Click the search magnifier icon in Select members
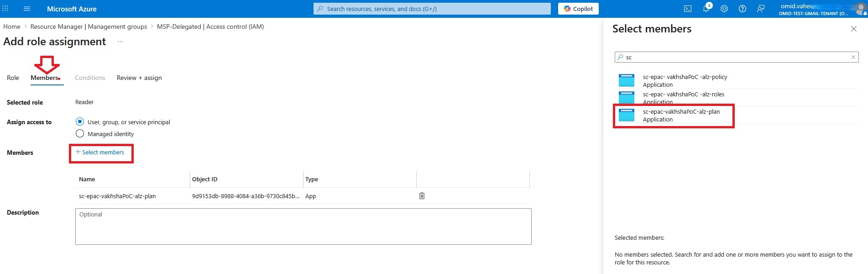This screenshot has width=868, height=274. pyautogui.click(x=621, y=57)
